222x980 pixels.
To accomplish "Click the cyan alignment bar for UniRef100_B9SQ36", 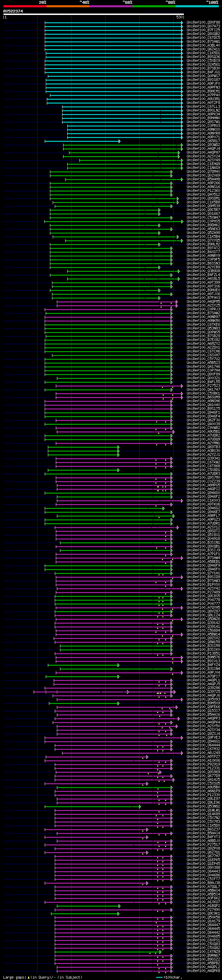I will pyautogui.click(x=114, y=57).
